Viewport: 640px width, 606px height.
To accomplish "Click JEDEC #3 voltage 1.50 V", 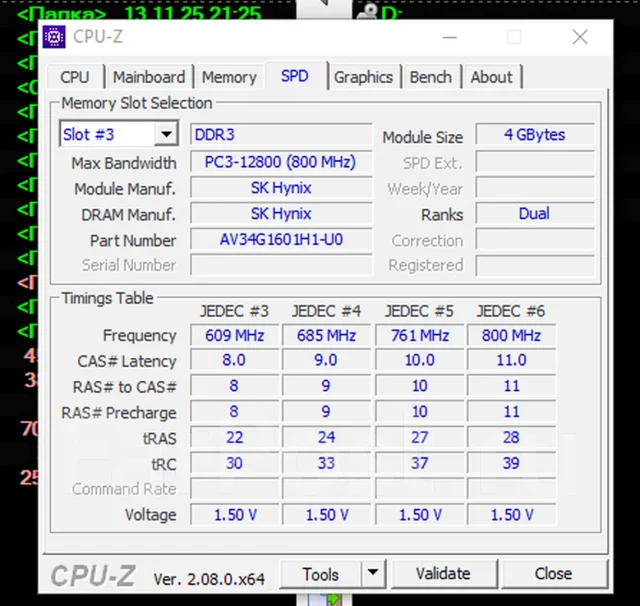I will tap(235, 515).
